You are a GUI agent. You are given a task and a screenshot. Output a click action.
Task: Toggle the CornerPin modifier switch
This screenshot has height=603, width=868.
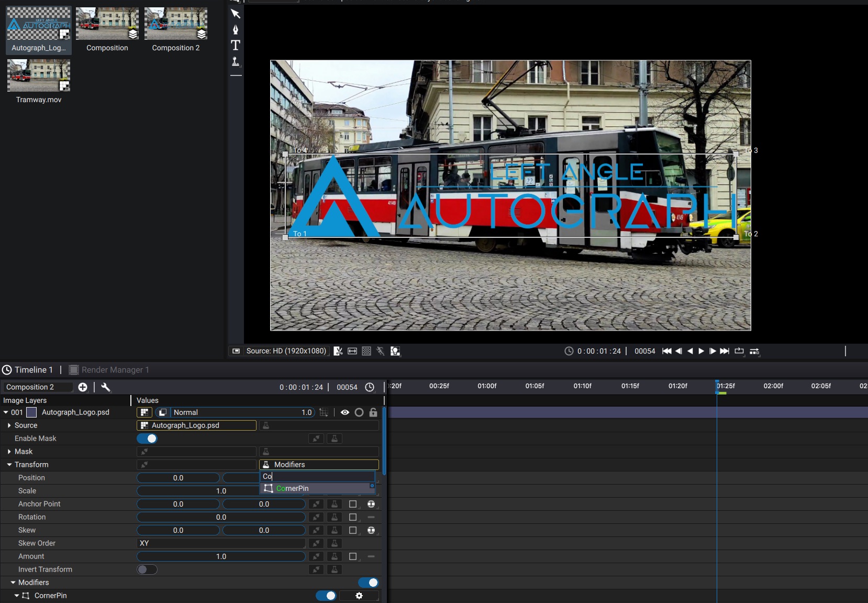tap(326, 596)
